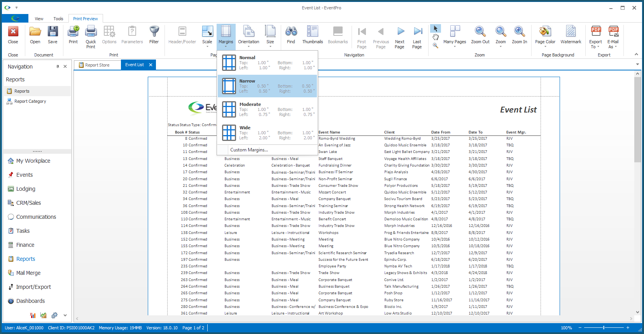Open the Watermark settings

[571, 35]
